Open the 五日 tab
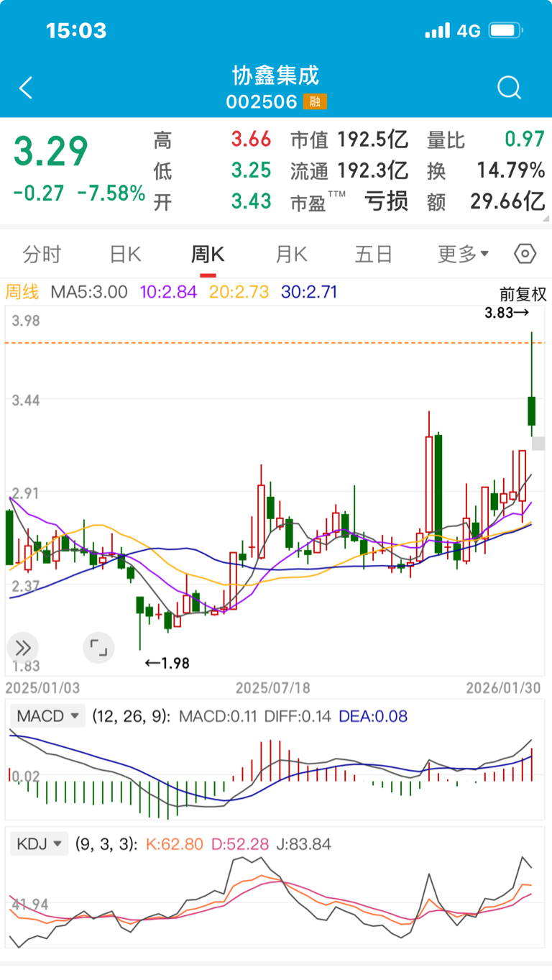 pyautogui.click(x=374, y=254)
